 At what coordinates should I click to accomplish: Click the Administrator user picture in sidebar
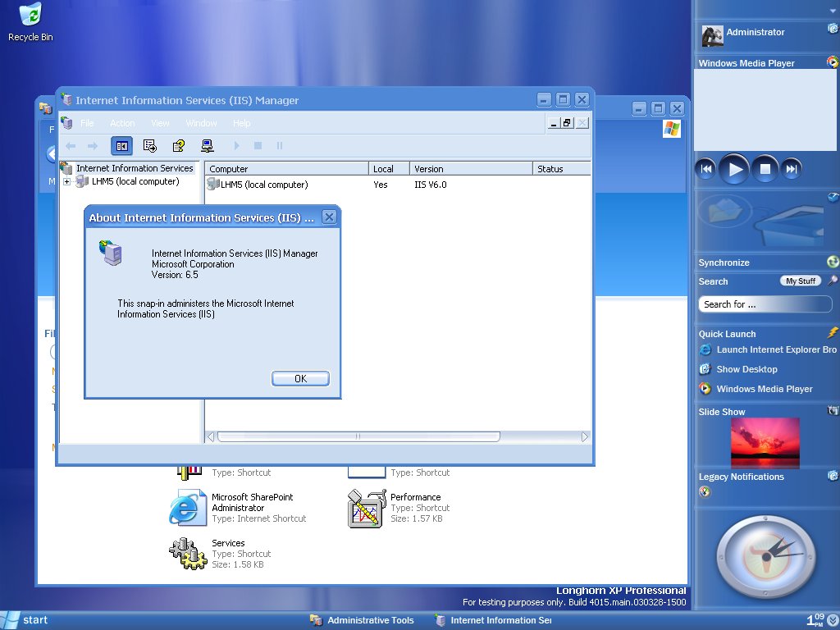coord(713,36)
